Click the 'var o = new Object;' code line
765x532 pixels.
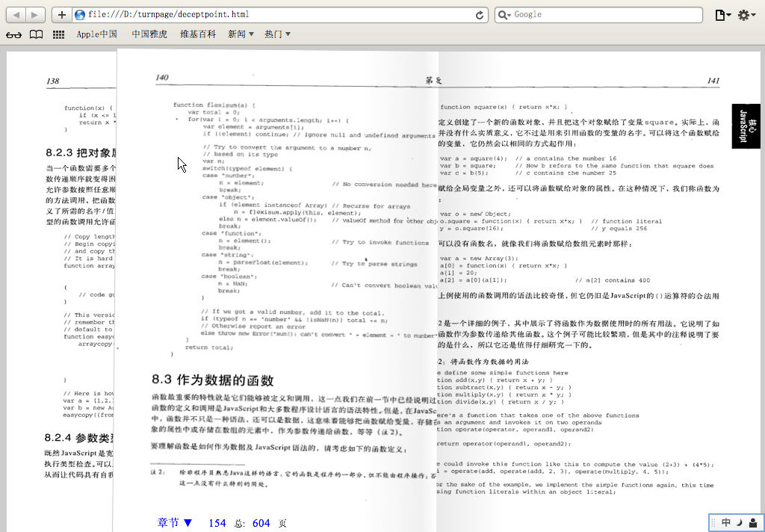click(x=475, y=214)
